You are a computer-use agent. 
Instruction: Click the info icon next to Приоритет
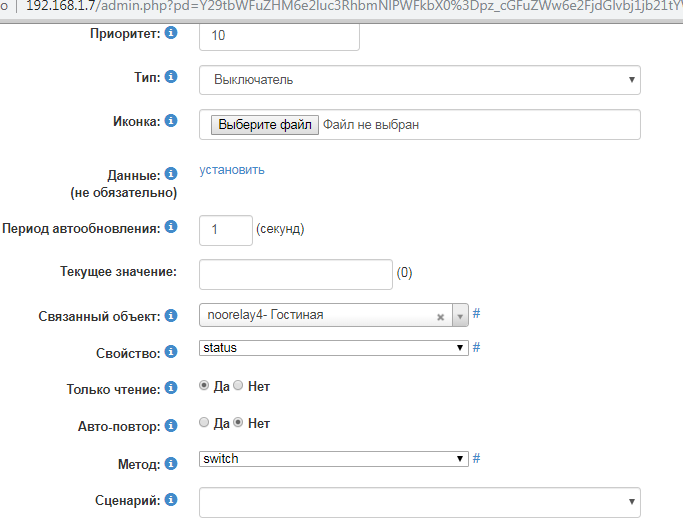pos(171,34)
